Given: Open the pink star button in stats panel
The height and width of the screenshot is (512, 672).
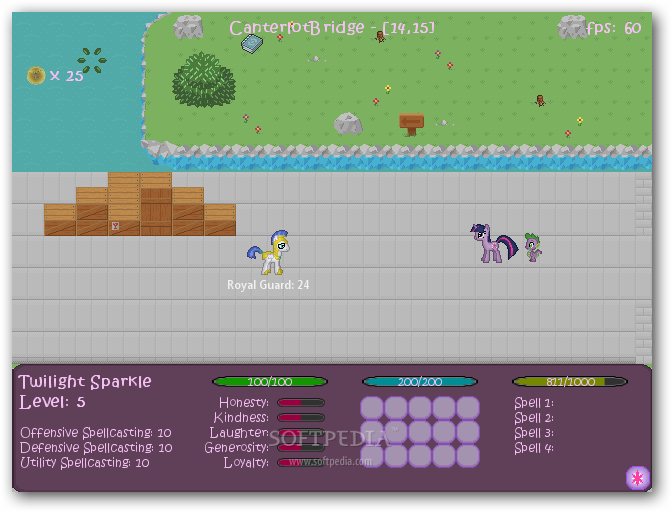Looking at the screenshot, I should click(x=637, y=478).
